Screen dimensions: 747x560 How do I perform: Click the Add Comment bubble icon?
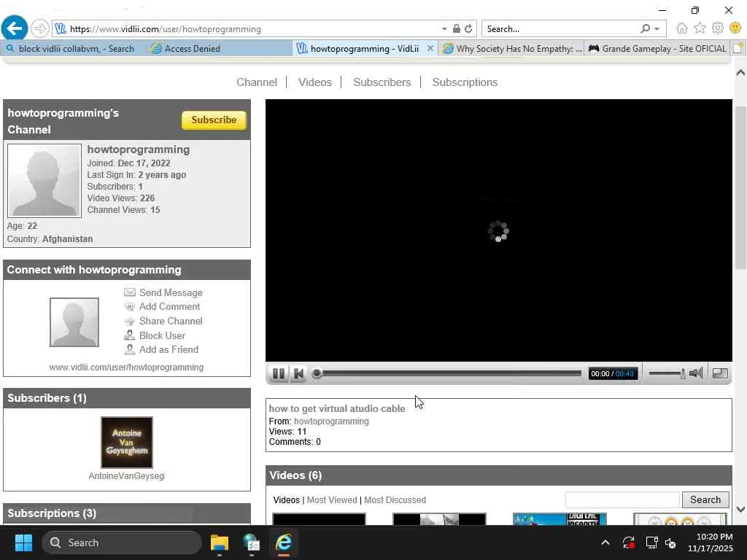(130, 307)
